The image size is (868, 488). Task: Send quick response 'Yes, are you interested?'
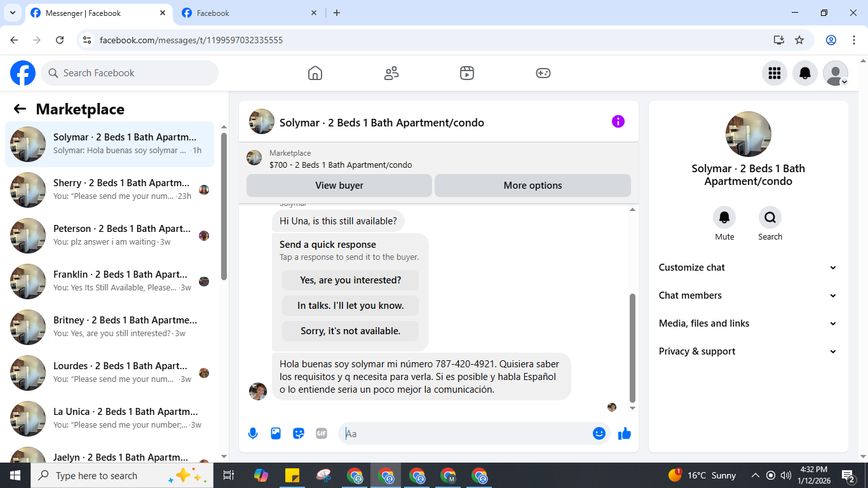pyautogui.click(x=350, y=280)
